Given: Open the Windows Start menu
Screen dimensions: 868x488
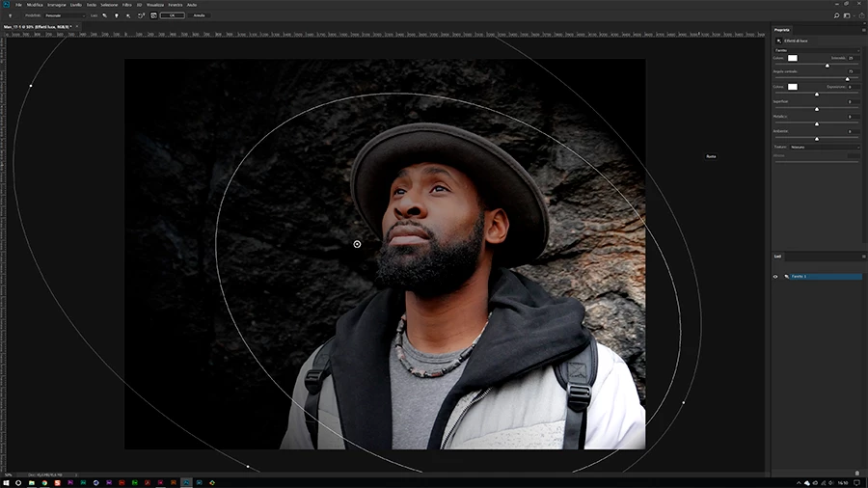Looking at the screenshot, I should (x=6, y=483).
